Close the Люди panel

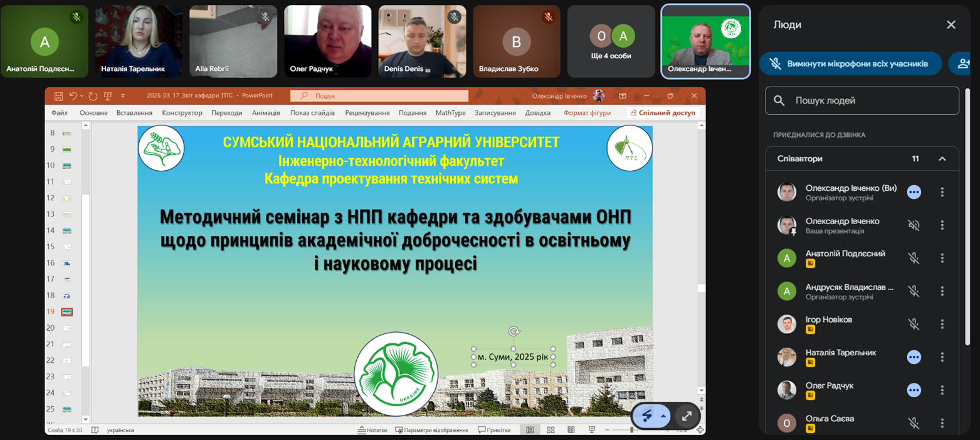[951, 25]
